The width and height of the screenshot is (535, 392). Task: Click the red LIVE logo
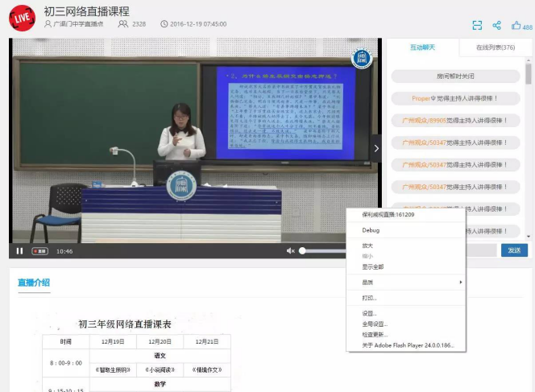[21, 16]
